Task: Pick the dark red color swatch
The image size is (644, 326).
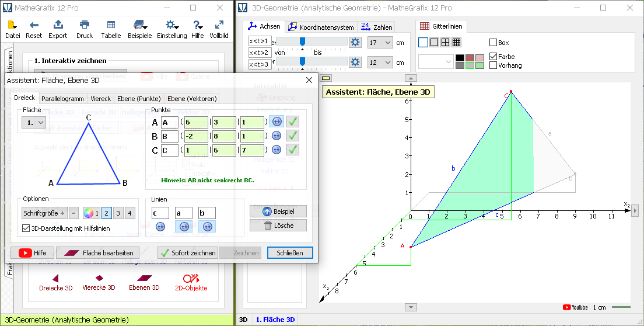Action: click(470, 58)
